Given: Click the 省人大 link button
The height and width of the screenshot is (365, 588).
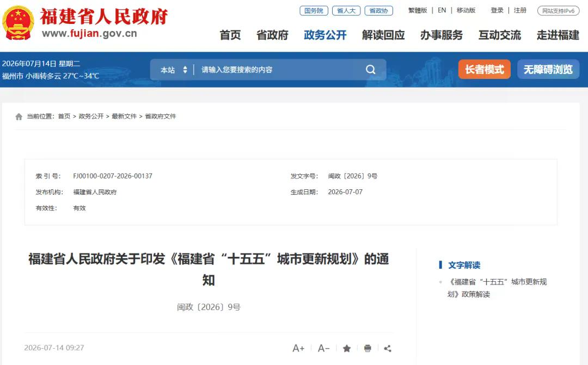Looking at the screenshot, I should 346,10.
